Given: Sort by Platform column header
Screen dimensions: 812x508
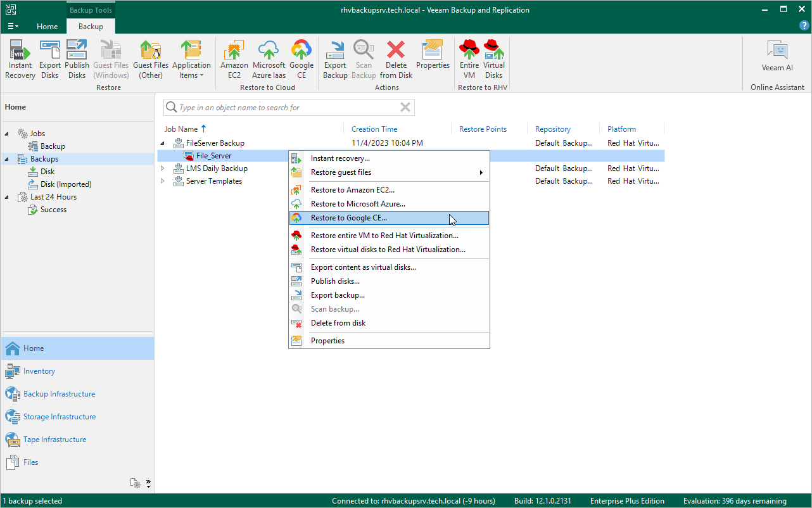Looking at the screenshot, I should [x=622, y=129].
